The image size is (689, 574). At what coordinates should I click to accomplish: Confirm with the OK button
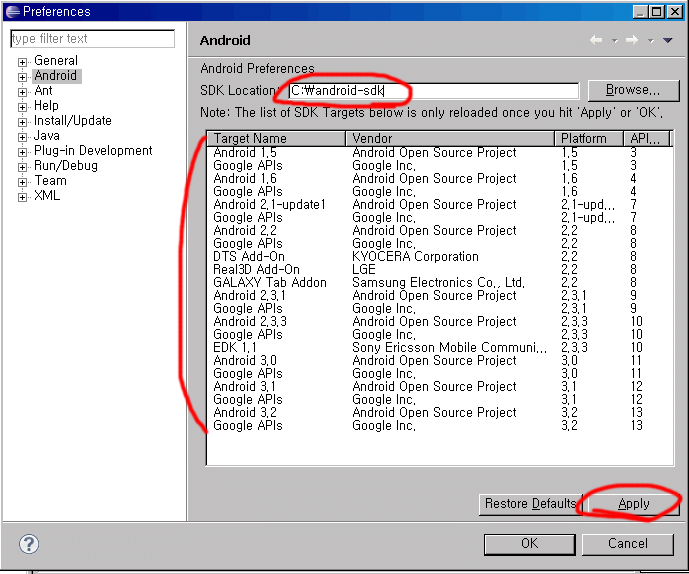click(x=529, y=544)
